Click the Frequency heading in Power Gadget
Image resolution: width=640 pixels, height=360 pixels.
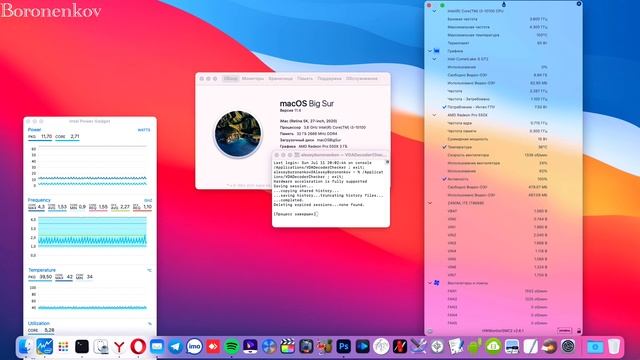(x=39, y=200)
